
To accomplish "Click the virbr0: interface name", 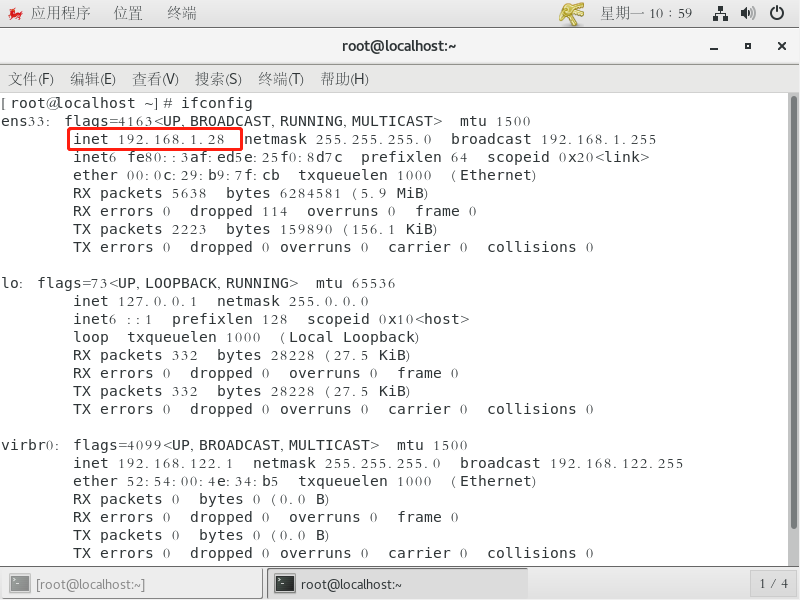I will (30, 445).
